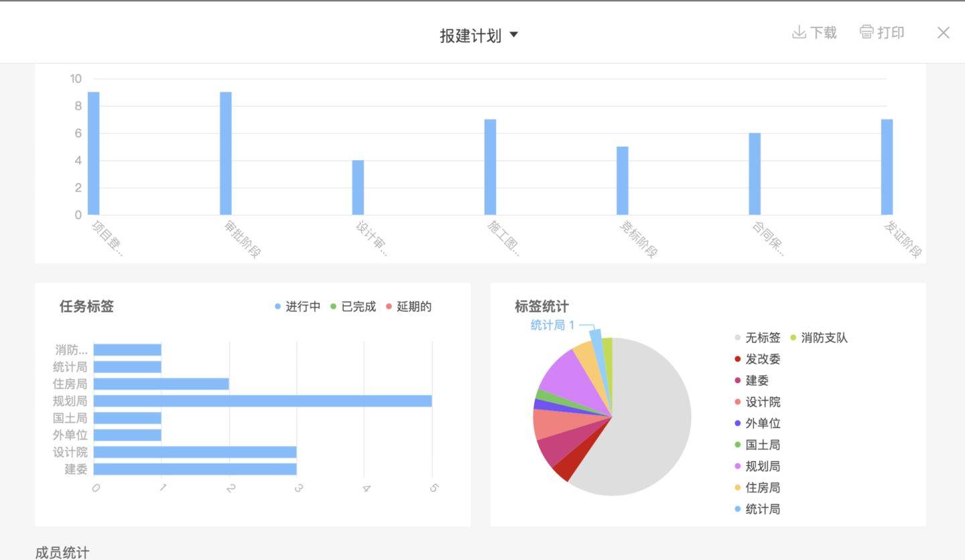Click the 下载 download button
The image size is (965, 560).
pyautogui.click(x=814, y=31)
